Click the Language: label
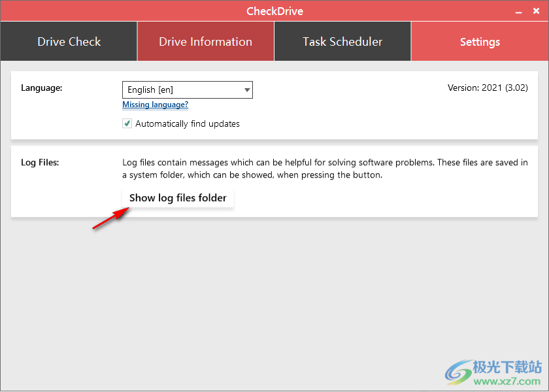 pos(42,88)
